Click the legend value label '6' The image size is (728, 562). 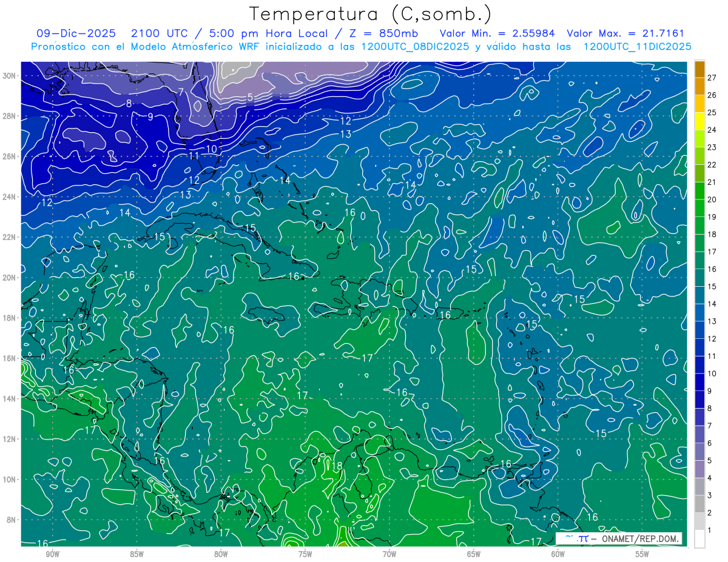click(x=710, y=443)
